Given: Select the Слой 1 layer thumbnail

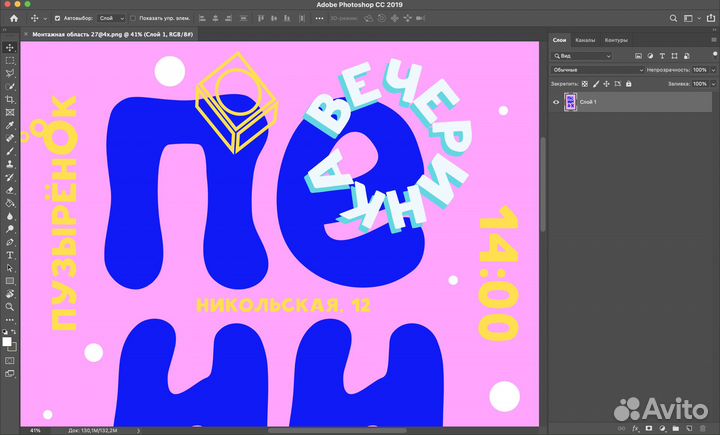Looking at the screenshot, I should pos(571,102).
